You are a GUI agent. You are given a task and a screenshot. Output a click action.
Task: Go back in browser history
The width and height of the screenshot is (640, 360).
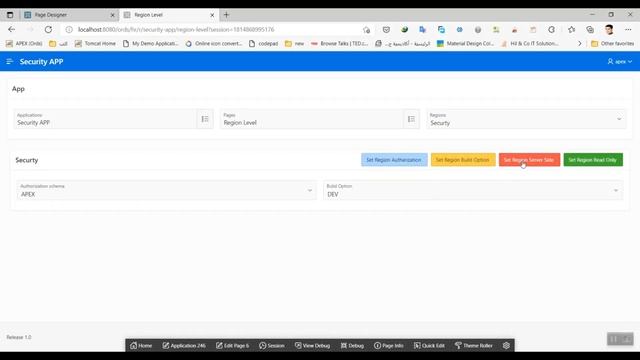pyautogui.click(x=11, y=29)
